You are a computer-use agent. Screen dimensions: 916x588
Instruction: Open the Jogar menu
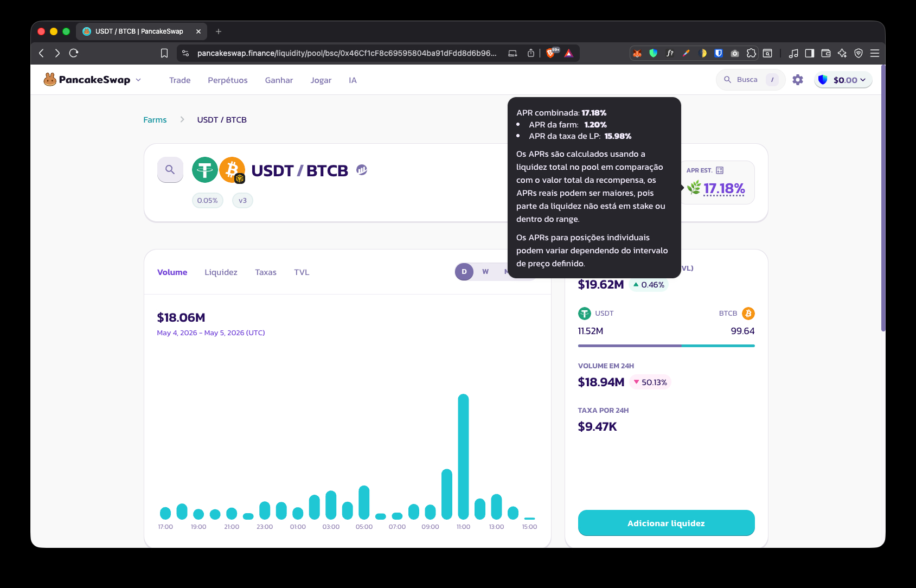click(321, 80)
